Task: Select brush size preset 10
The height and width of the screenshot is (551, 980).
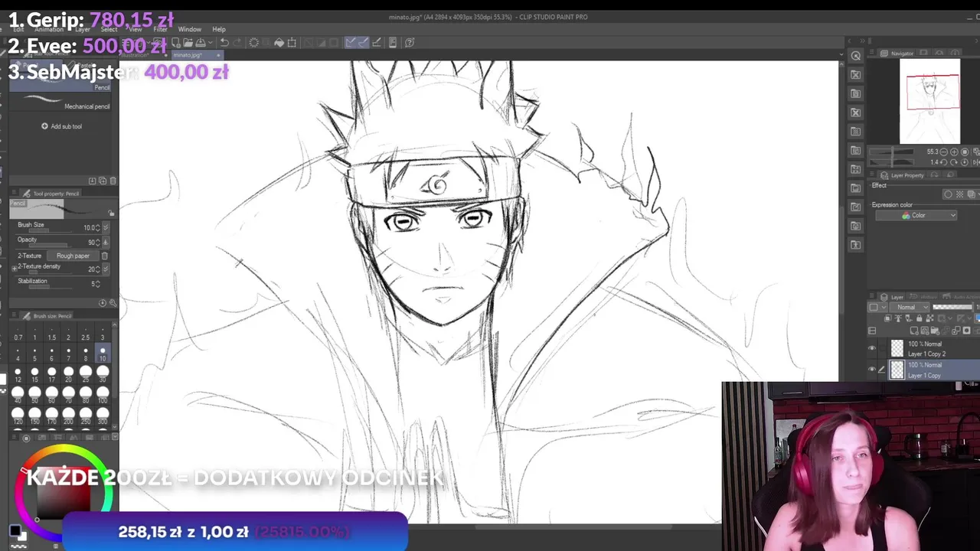Action: [103, 354]
